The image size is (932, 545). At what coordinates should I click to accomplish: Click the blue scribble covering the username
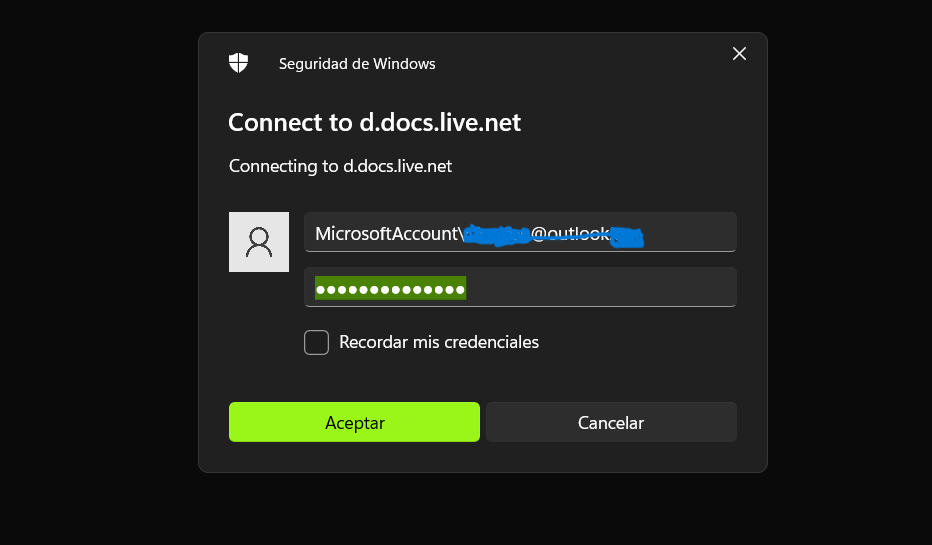[x=496, y=235]
